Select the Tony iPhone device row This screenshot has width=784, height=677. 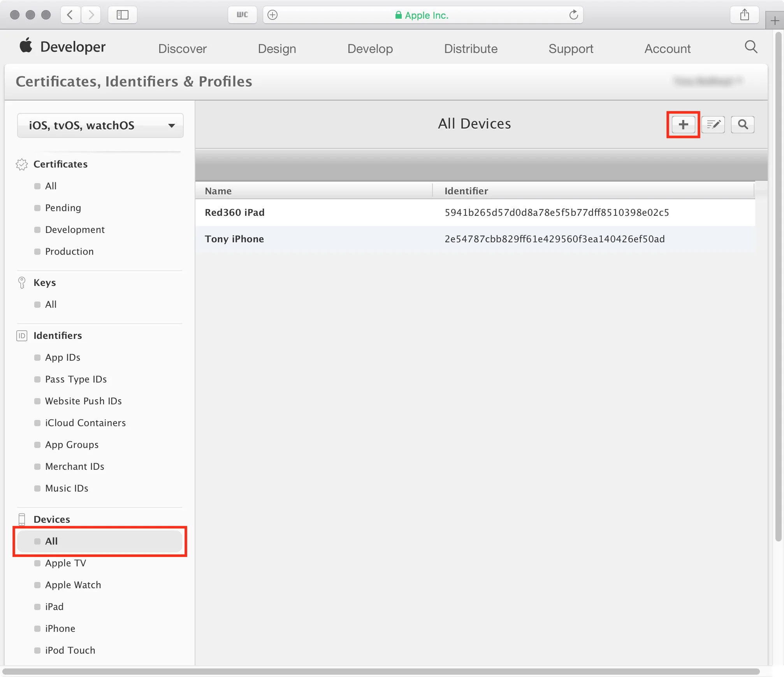point(475,239)
